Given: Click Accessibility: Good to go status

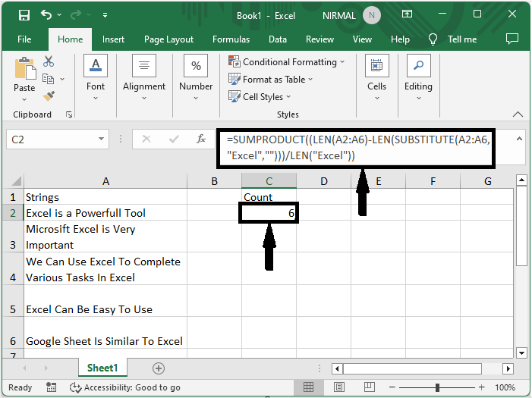Looking at the screenshot, I should pos(125,387).
